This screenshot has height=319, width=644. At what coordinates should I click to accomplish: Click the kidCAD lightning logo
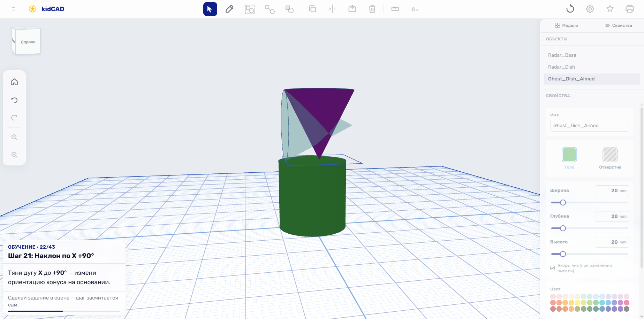[32, 9]
